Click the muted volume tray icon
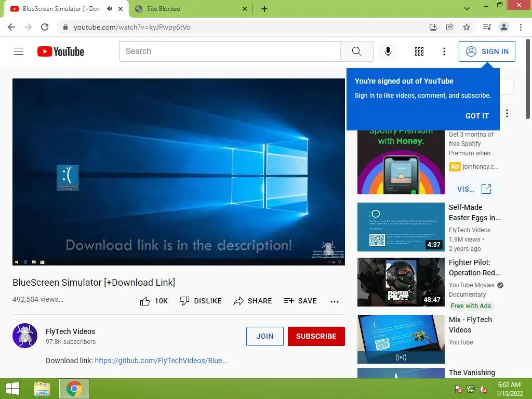This screenshot has width=532, height=399. point(483,389)
